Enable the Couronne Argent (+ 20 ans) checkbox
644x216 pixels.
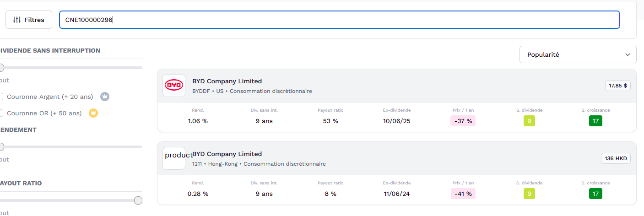pos(1,97)
